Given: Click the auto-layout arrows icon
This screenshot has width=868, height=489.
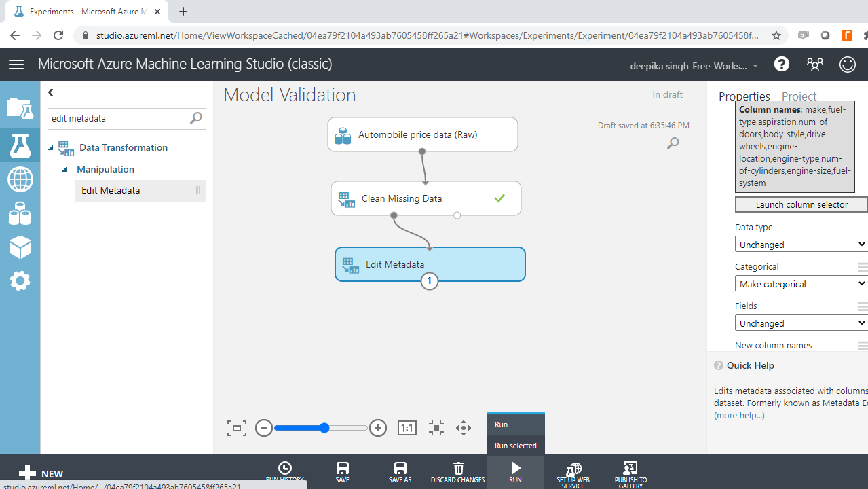Looking at the screenshot, I should 436,428.
